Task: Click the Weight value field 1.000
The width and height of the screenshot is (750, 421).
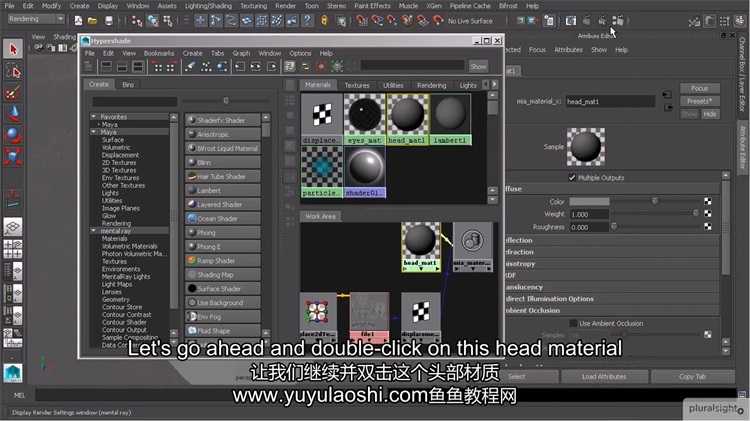Action: 589,214
